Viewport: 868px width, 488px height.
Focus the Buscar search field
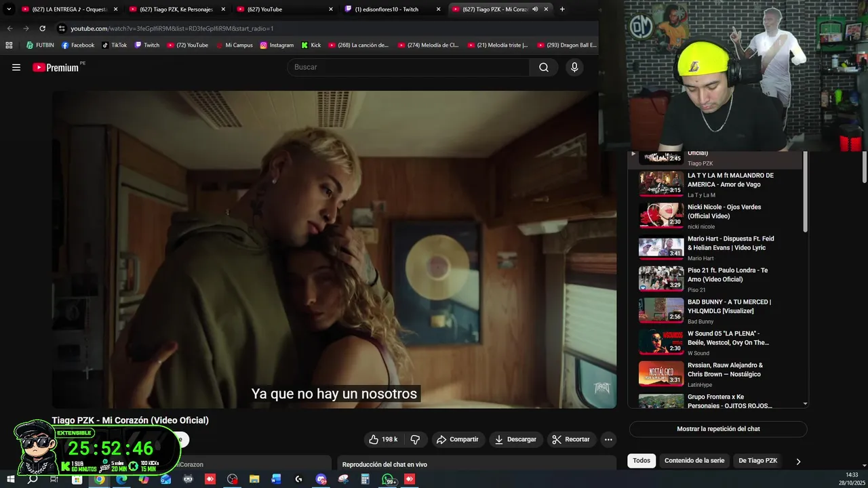[408, 67]
